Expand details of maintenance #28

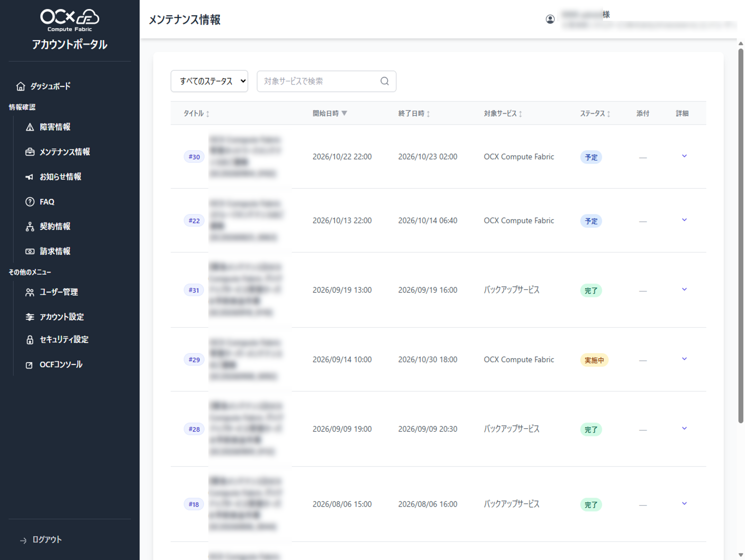684,428
